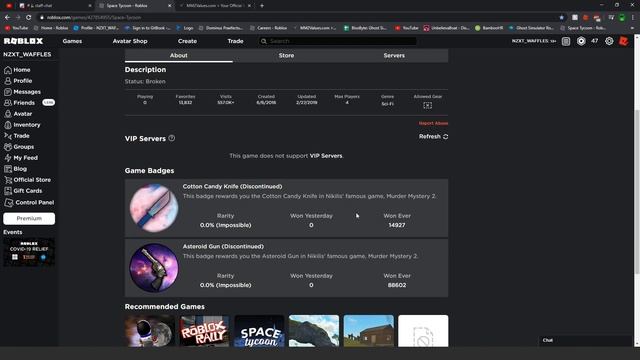The height and width of the screenshot is (360, 640).
Task: Open the Asteroid Gun badge title
Action: click(223, 247)
